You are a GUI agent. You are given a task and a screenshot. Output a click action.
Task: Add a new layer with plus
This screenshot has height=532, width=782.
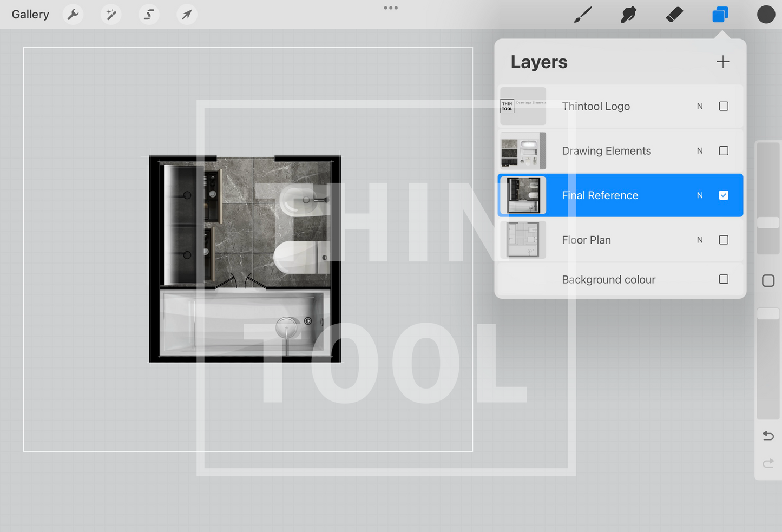coord(723,62)
